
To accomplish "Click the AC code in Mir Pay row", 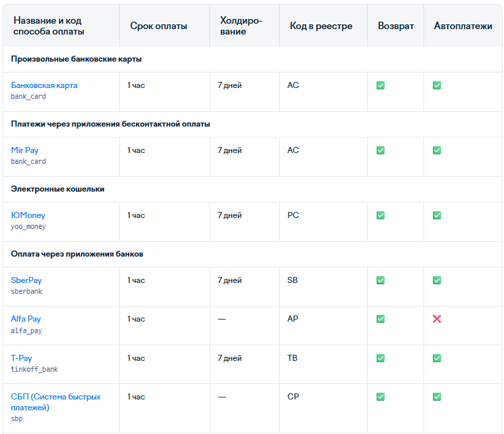I will (293, 150).
